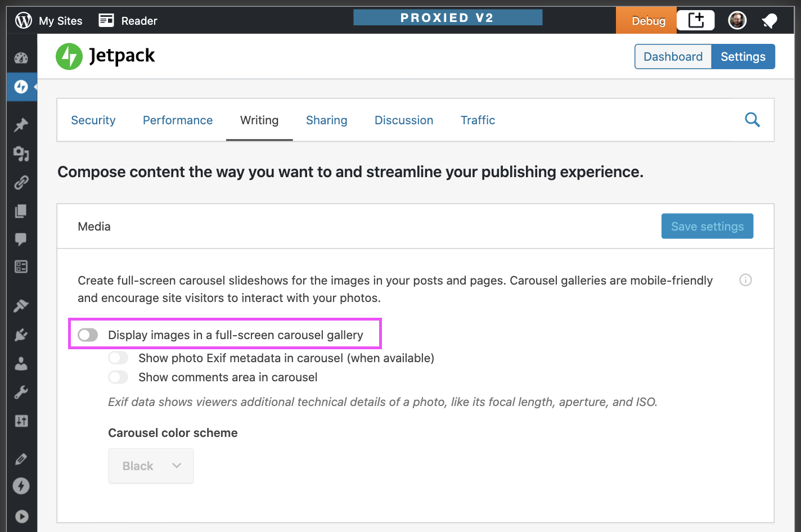Open the Appearance brush icon in the sidebar
Image resolution: width=801 pixels, height=532 pixels.
click(x=21, y=305)
